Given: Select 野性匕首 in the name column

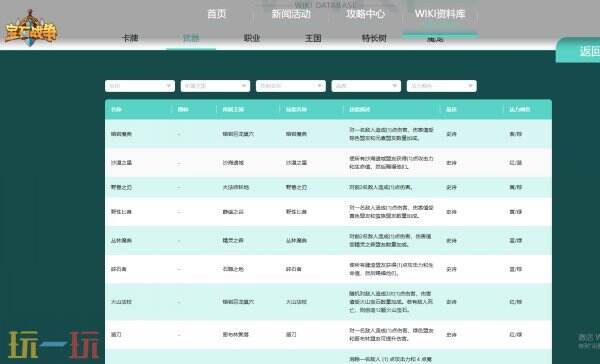Looking at the screenshot, I should click(121, 212).
